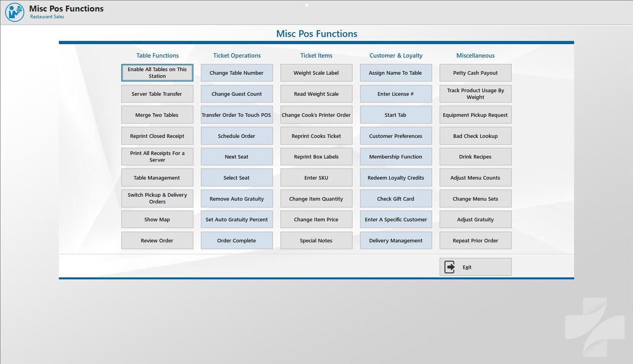
Task: Click Change Menu Sets
Action: pyautogui.click(x=476, y=199)
